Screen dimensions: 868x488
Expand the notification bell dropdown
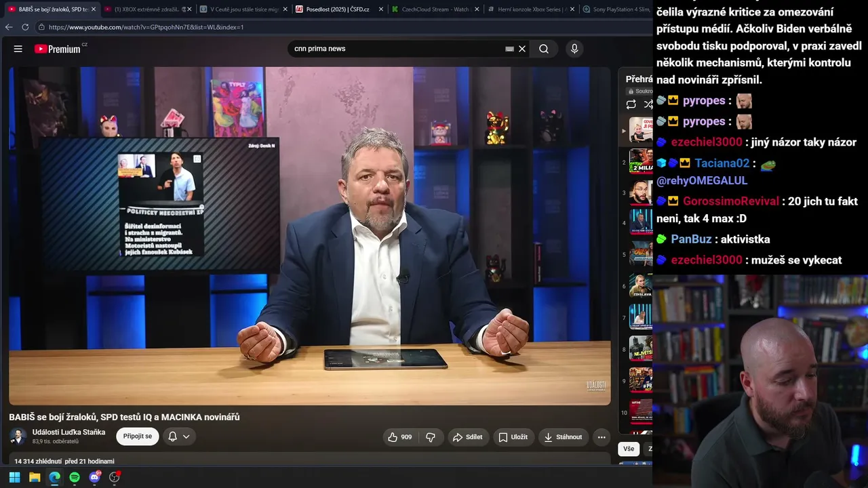179,436
